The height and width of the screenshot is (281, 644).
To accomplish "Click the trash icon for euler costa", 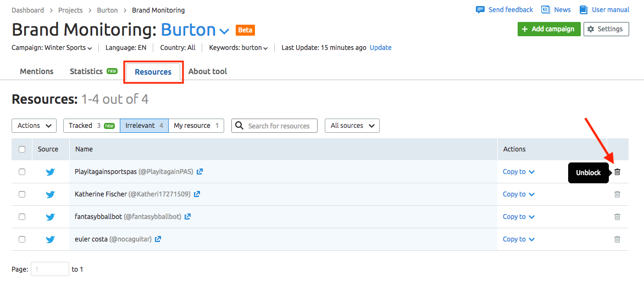I will coord(617,239).
